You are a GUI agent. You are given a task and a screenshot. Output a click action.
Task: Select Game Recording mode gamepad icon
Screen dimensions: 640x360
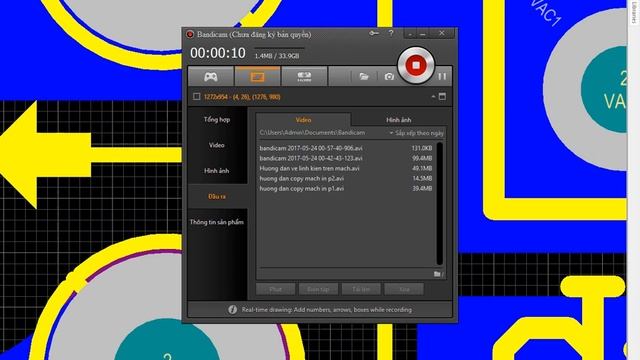[211, 77]
